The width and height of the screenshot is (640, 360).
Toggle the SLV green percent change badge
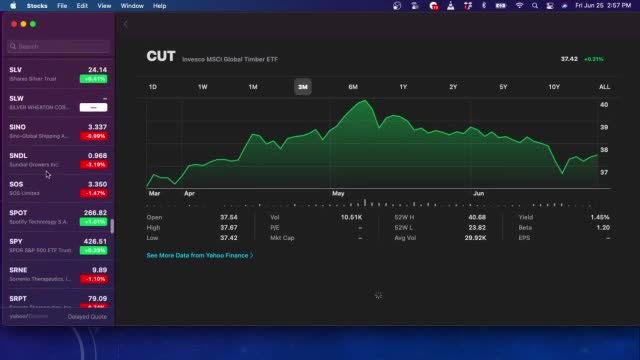pos(93,79)
